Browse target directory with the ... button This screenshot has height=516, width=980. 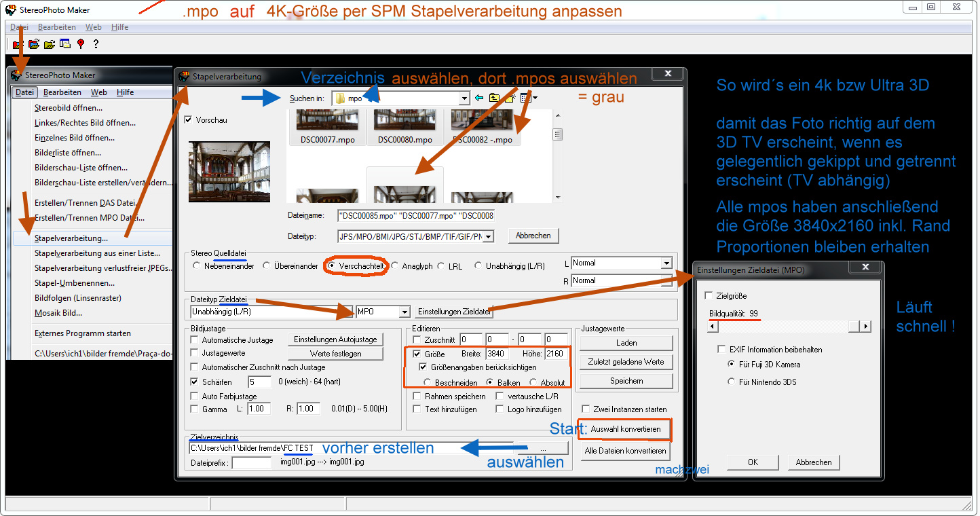543,449
